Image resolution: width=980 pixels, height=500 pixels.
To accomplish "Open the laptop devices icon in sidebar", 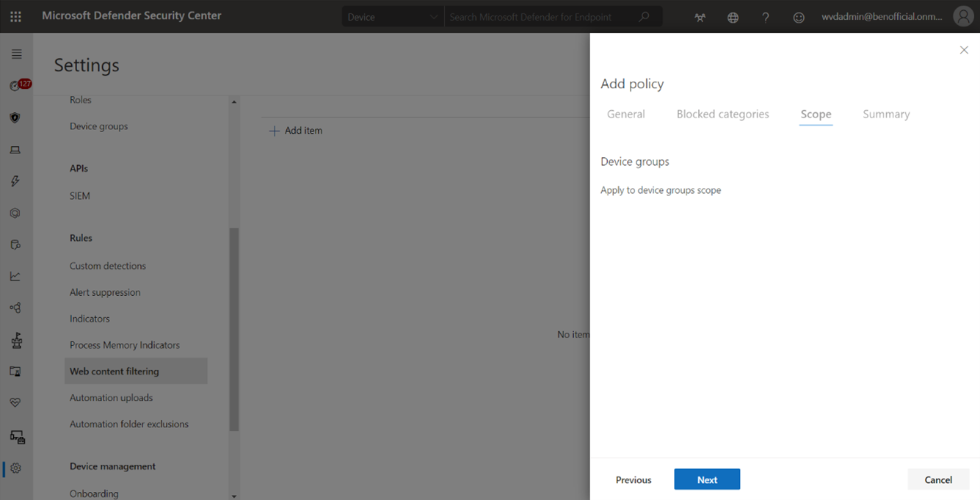I will tap(15, 150).
